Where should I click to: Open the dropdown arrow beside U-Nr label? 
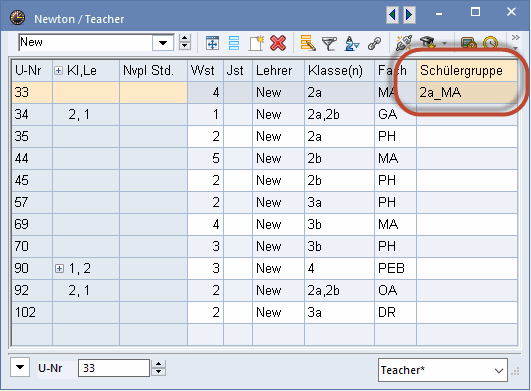pyautogui.click(x=20, y=367)
